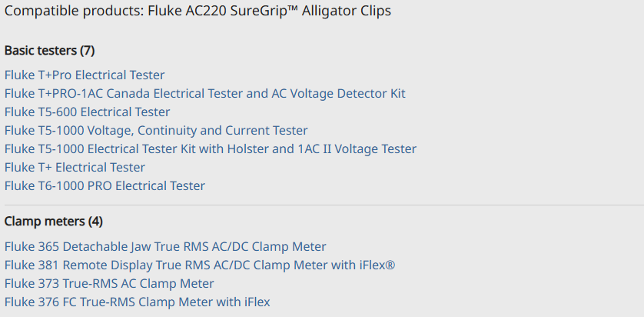Go to Fluke 373 True-RMS AC Clamp Meter
This screenshot has width=644, height=317.
pyautogui.click(x=109, y=284)
